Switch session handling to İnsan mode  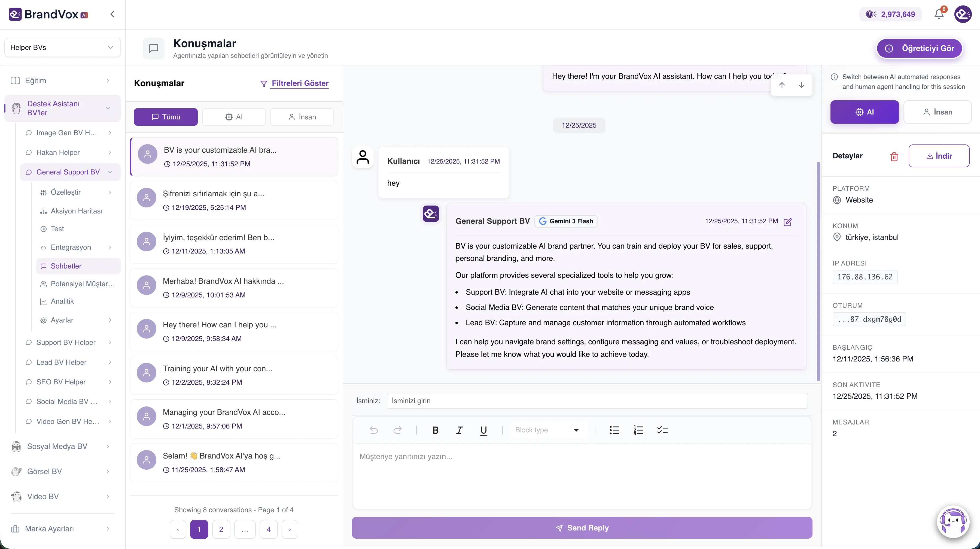click(938, 112)
